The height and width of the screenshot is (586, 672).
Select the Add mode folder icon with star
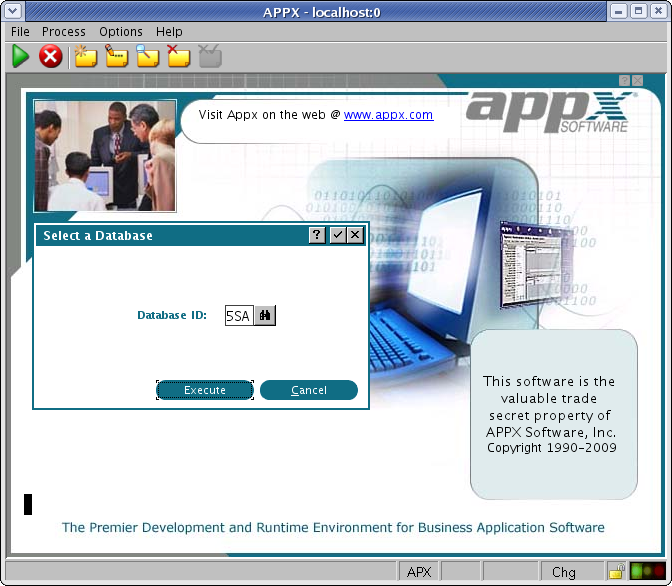pos(86,57)
